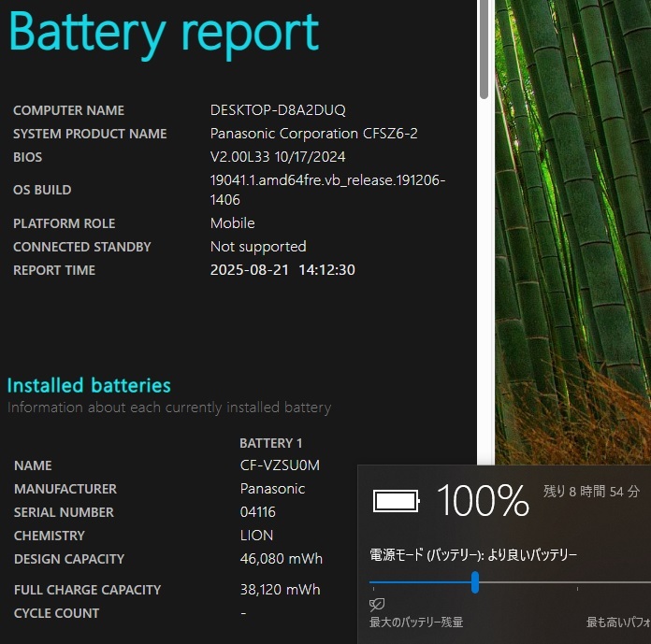Click full charge capacity 38,120 mWh
Screen dimensions: 651x644
(x=281, y=590)
